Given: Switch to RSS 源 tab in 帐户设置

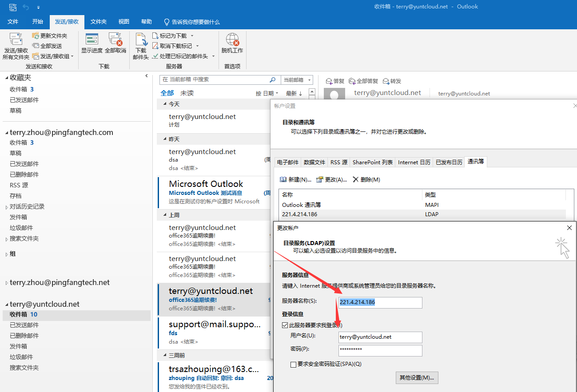Looking at the screenshot, I should [339, 162].
